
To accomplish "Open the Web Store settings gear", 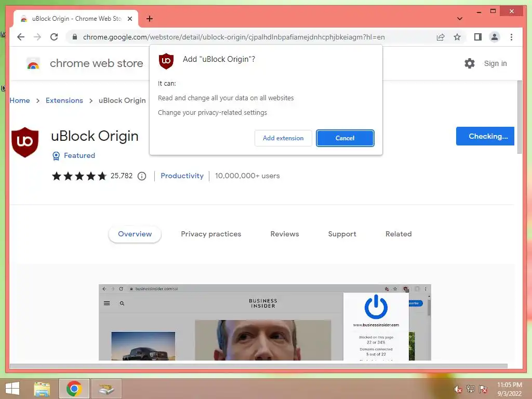I will coord(470,63).
